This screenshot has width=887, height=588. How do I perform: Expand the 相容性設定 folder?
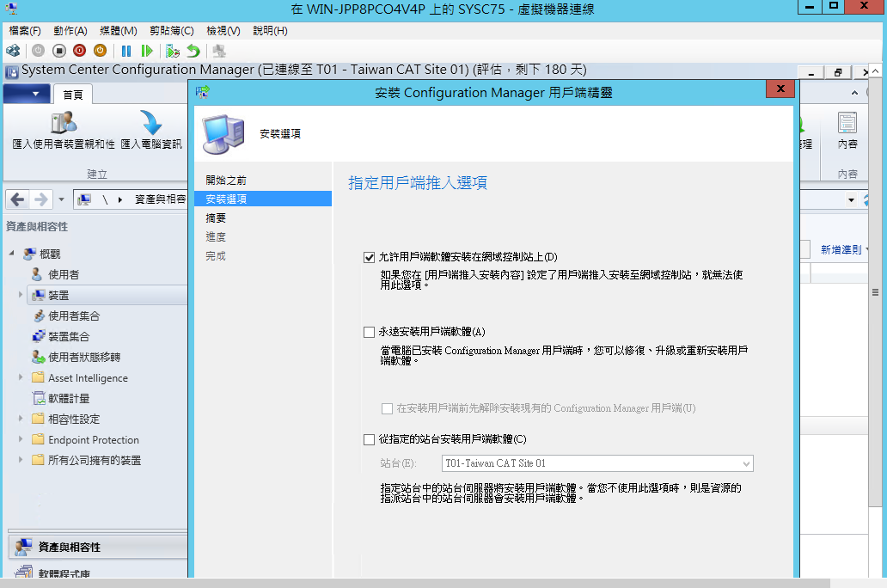[x=21, y=419]
